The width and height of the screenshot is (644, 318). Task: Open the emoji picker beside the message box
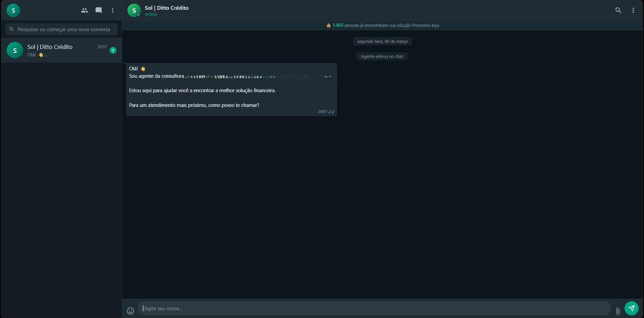coord(130,311)
